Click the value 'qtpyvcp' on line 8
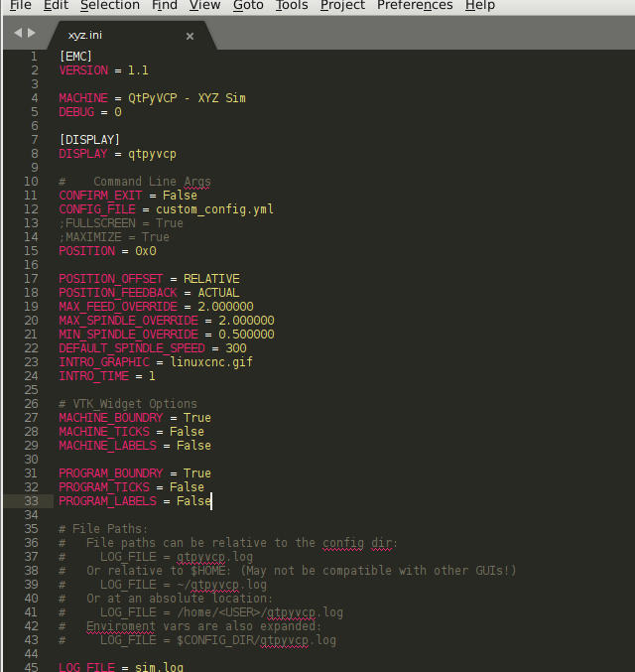Screen dimensions: 635x672 (152, 154)
